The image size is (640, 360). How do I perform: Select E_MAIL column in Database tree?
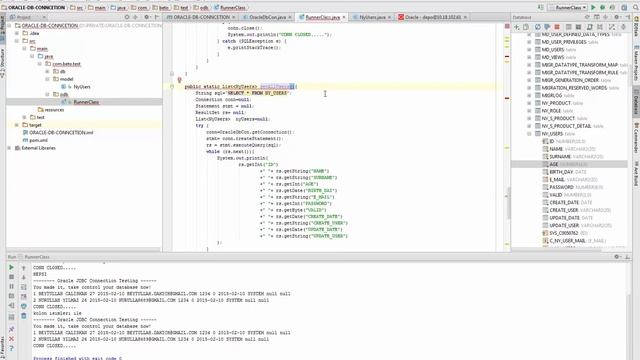click(x=557, y=180)
